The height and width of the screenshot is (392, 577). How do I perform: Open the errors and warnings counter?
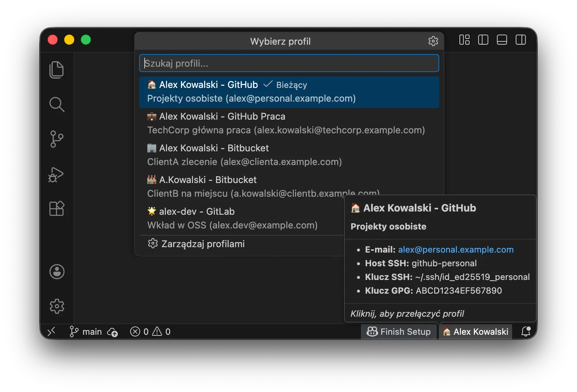click(150, 331)
